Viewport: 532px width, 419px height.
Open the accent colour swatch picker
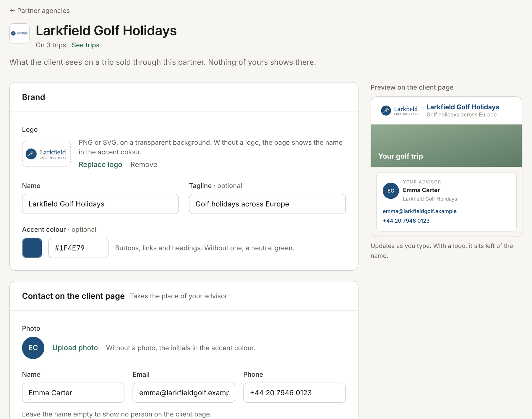click(x=32, y=248)
